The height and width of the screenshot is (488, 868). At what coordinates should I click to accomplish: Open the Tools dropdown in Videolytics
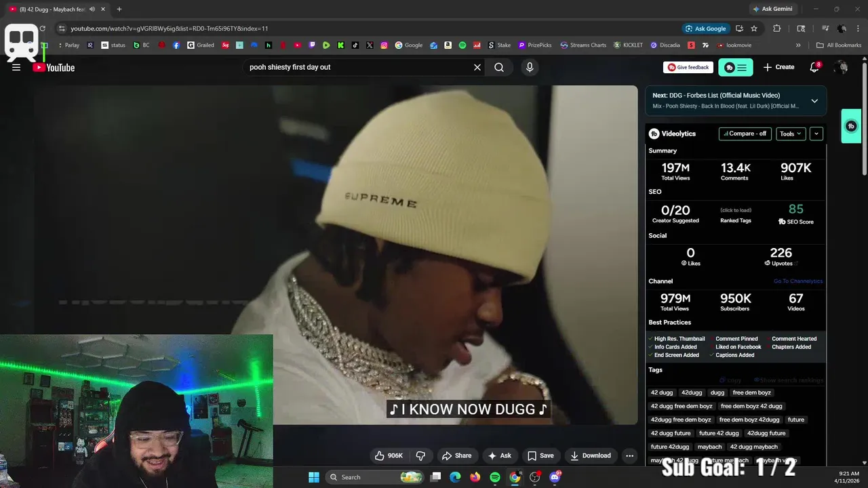(791, 134)
